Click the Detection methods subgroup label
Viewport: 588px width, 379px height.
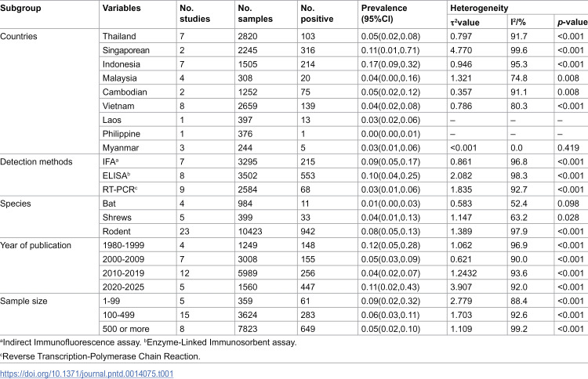click(x=36, y=162)
